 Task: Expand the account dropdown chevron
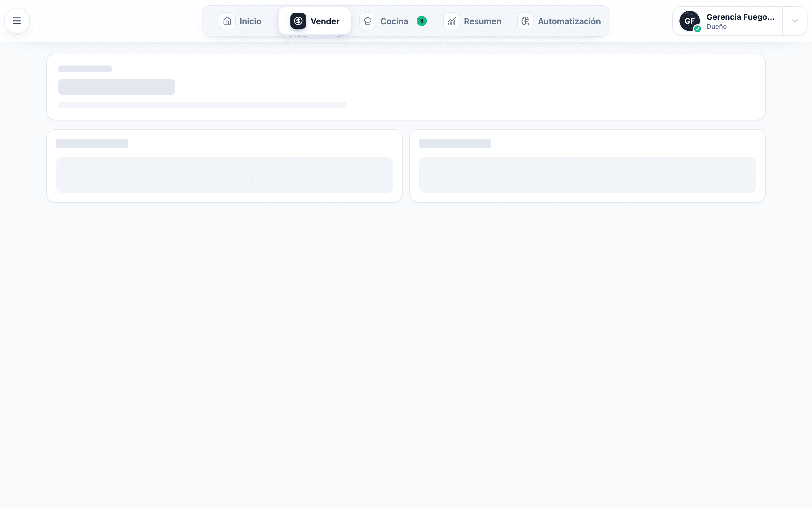[795, 21]
